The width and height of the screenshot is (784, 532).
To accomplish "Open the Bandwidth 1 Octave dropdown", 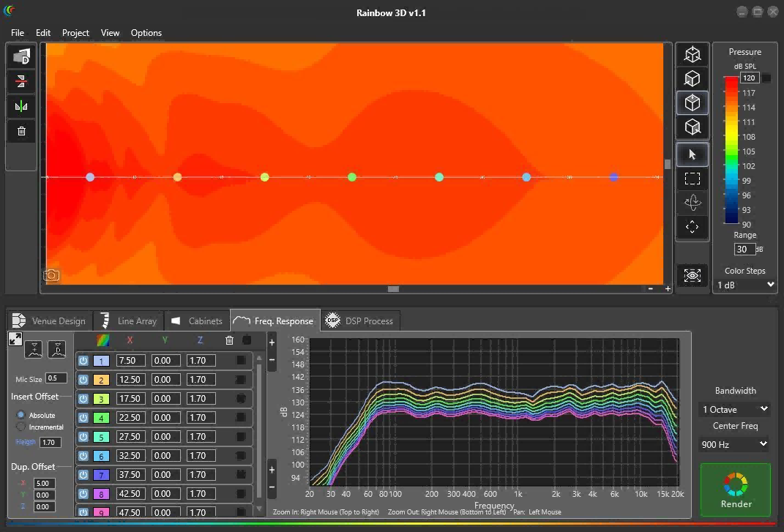I will (x=735, y=409).
